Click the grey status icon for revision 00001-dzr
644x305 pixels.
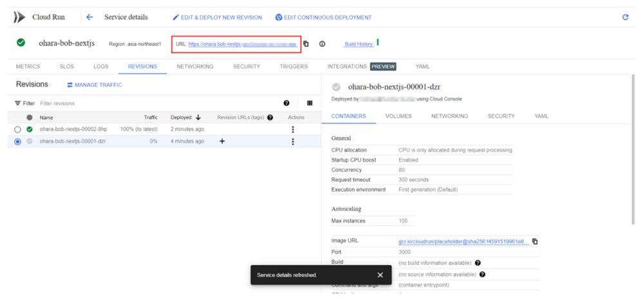(29, 142)
